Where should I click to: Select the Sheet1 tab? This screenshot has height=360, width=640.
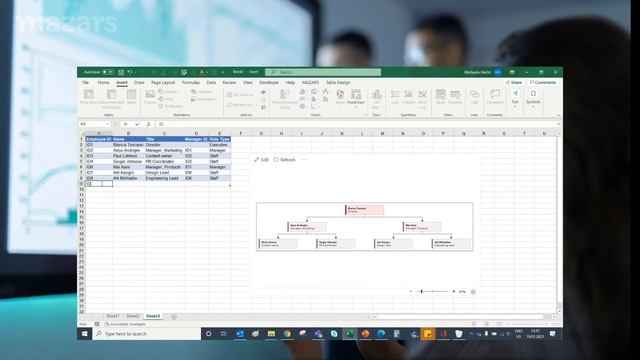point(113,316)
